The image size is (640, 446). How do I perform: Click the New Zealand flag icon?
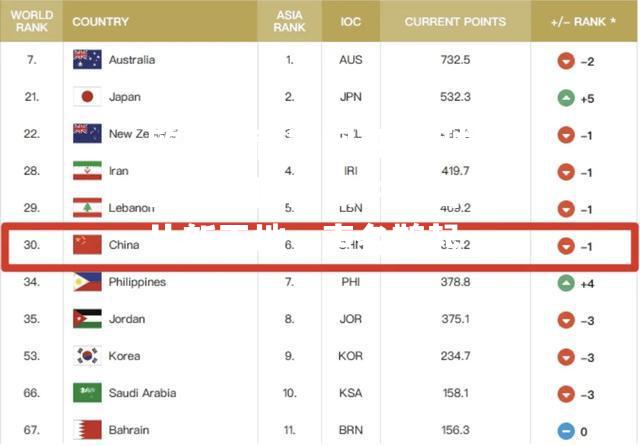[x=87, y=133]
